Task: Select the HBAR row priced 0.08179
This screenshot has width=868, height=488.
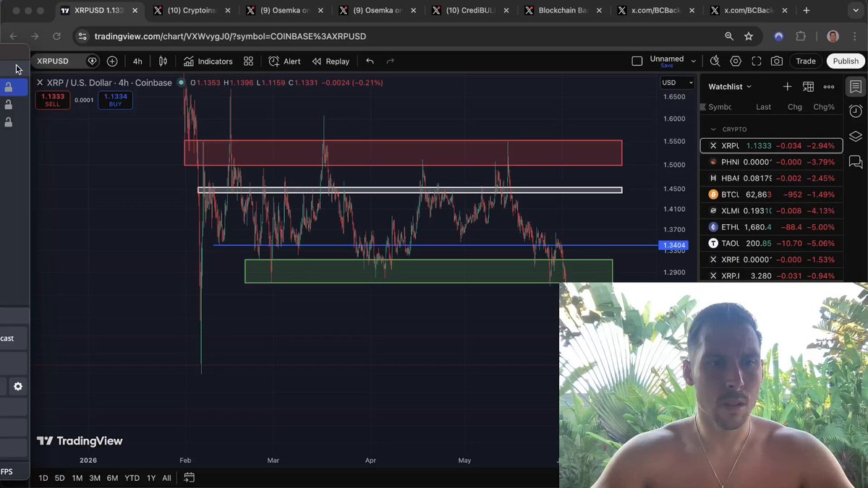Action: click(x=771, y=178)
